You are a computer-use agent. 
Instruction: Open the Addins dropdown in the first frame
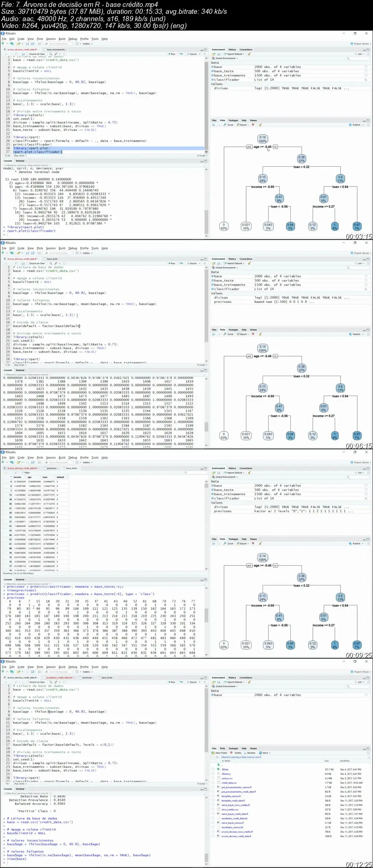coord(88,44)
